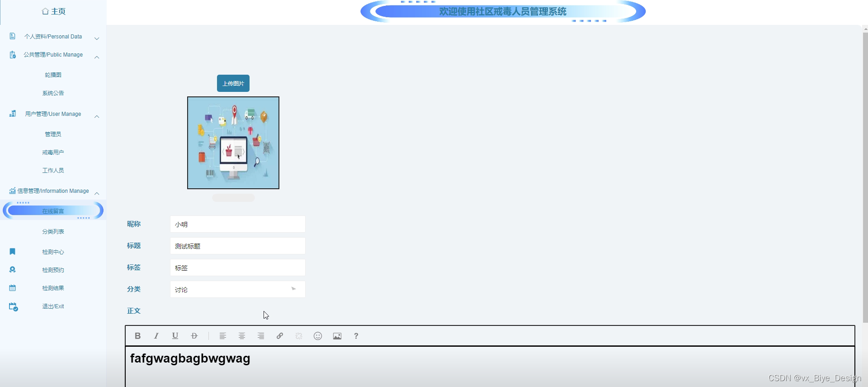This screenshot has width=868, height=387.
Task: Click the exit icon beside 退出/Exit
Action: pos(14,307)
